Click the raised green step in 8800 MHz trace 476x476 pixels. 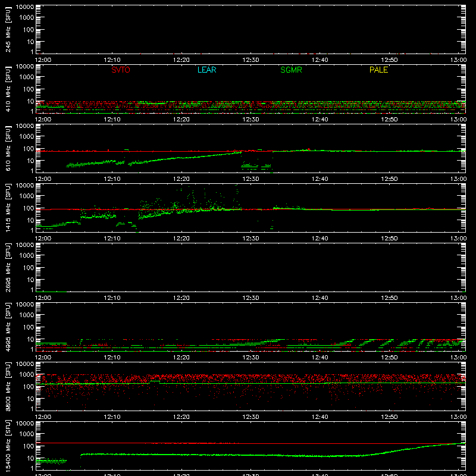(x=155, y=381)
